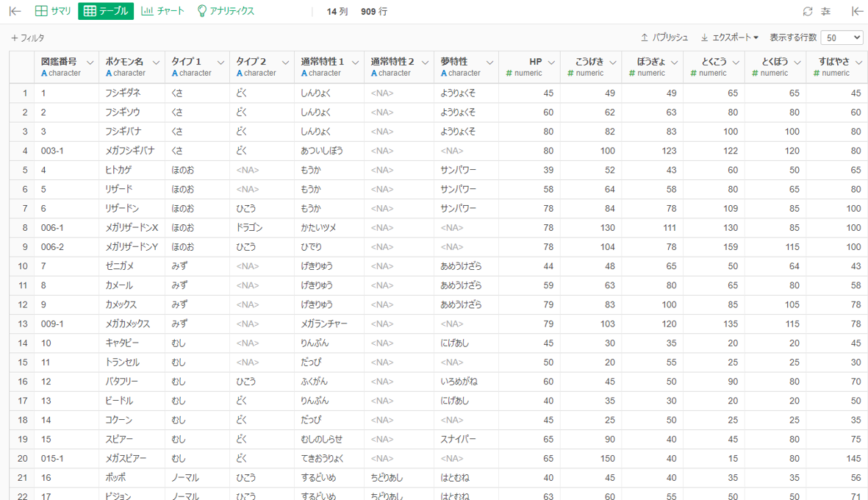The image size is (868, 500).
Task: Click the collapse-left arrow icon at top left
Action: click(x=15, y=11)
